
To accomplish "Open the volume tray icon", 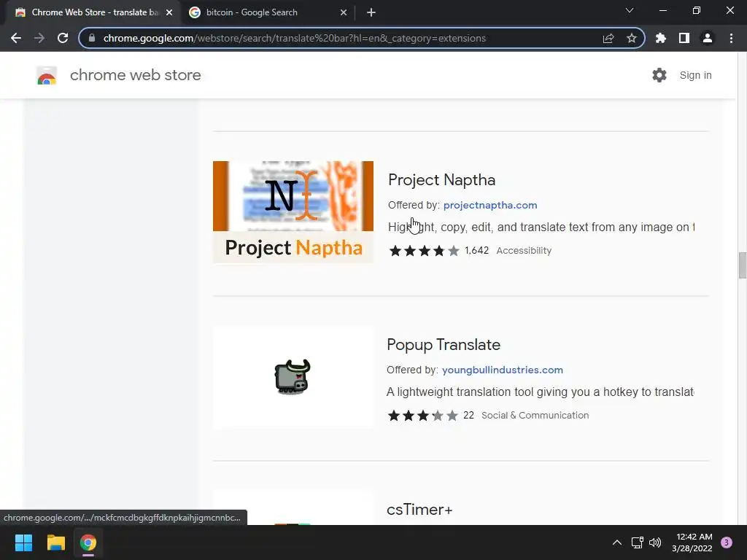I will (656, 542).
